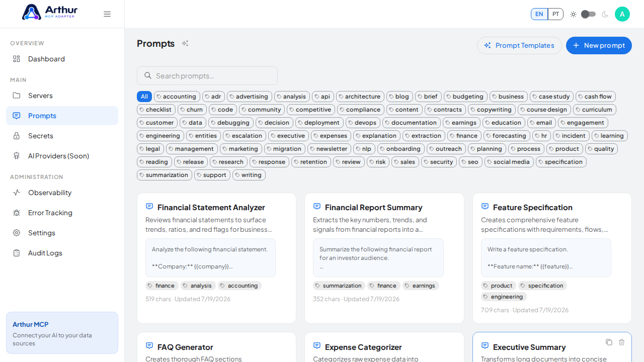Toggle the light/dark theme switch
This screenshot has height=362, width=644.
[588, 14]
